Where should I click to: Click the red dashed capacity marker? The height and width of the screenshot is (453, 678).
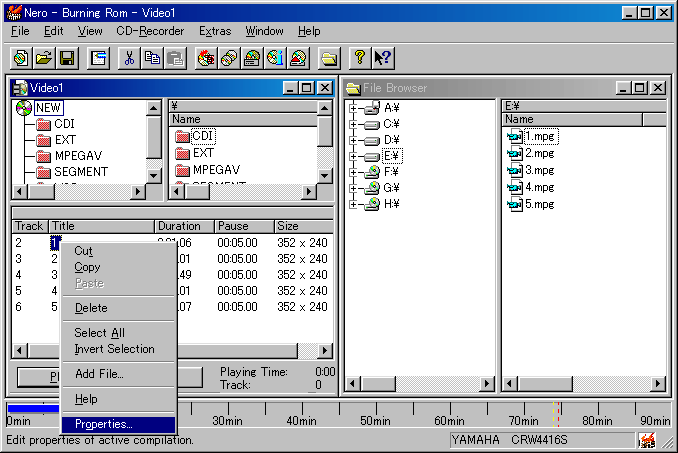pyautogui.click(x=559, y=414)
